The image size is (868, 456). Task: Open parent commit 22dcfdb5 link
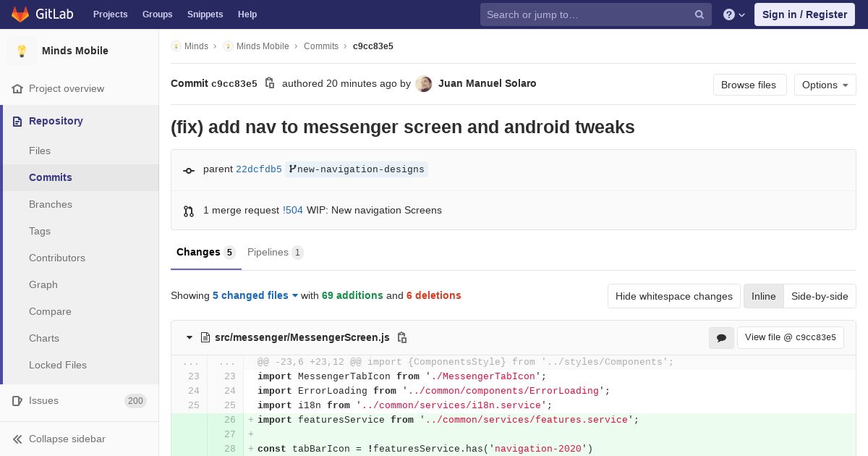click(259, 169)
